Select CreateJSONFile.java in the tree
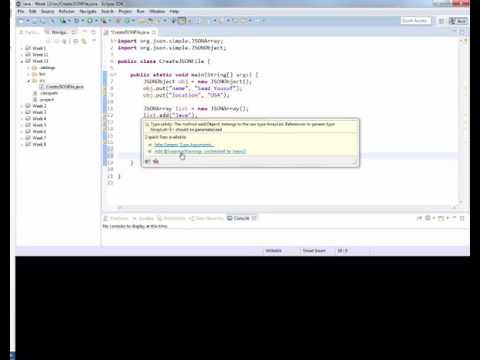This screenshot has height=360, width=480. (62, 87)
